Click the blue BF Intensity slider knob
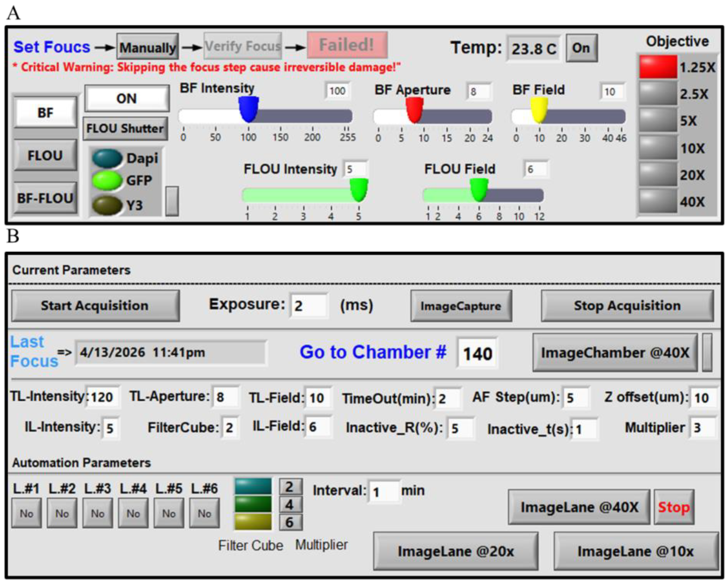The image size is (728, 584). tap(249, 109)
